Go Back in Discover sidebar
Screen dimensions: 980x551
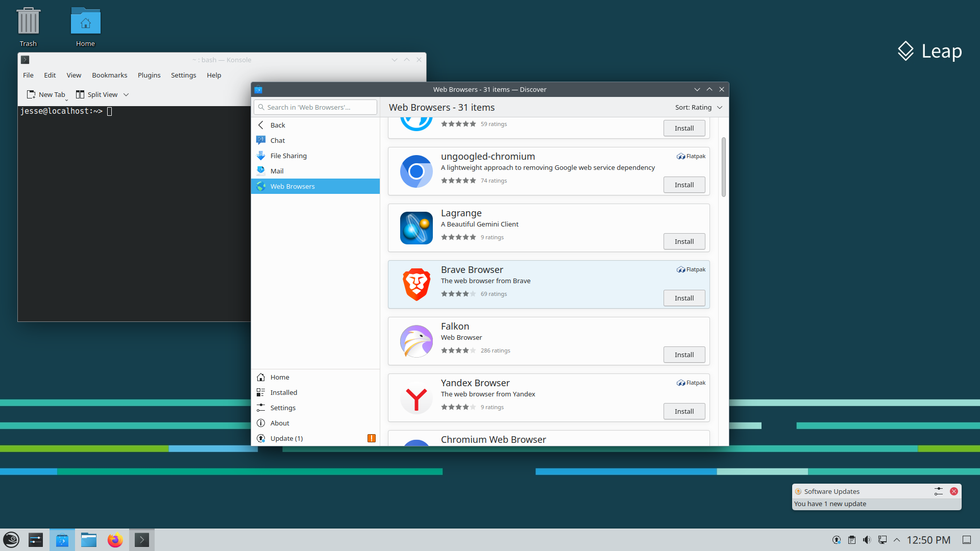315,125
